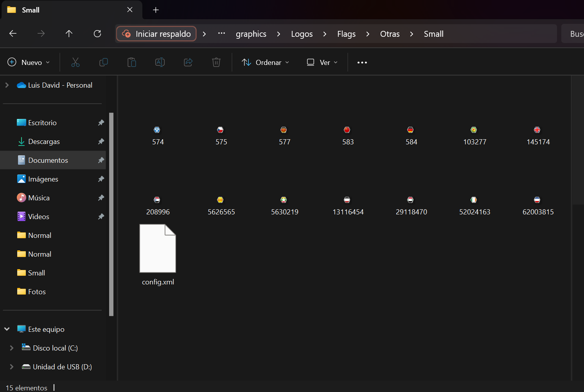Open the Nuevo dropdown menu
Viewport: 584px width, 392px height.
[29, 62]
